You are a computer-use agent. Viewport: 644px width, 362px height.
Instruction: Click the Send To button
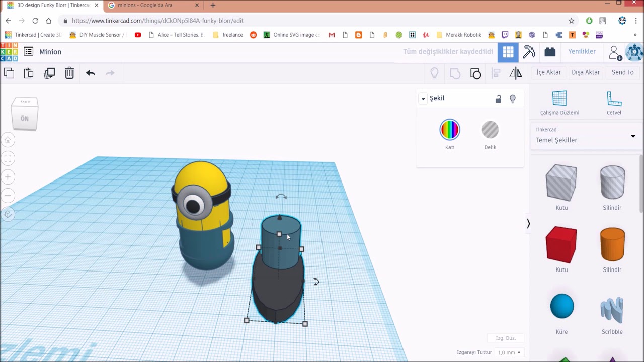coord(622,72)
